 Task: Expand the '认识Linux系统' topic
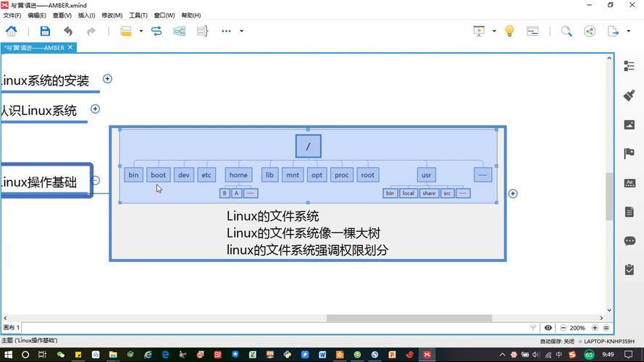click(96, 109)
